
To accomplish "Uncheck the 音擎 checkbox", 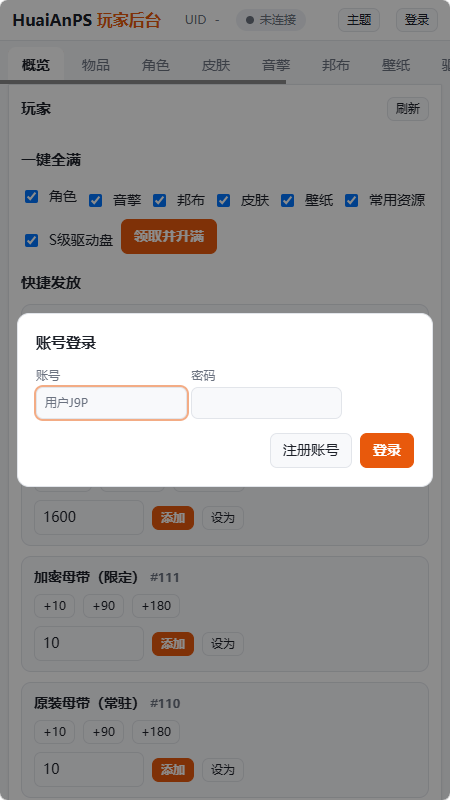I will pos(95,201).
